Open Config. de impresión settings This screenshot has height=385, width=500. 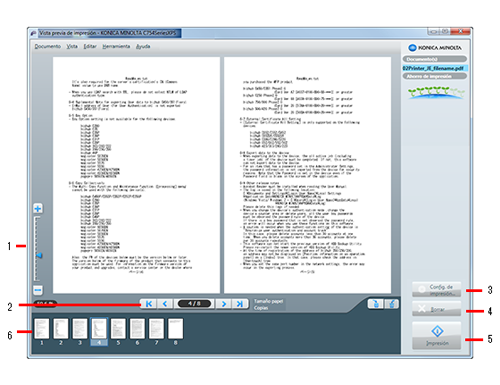tap(437, 290)
